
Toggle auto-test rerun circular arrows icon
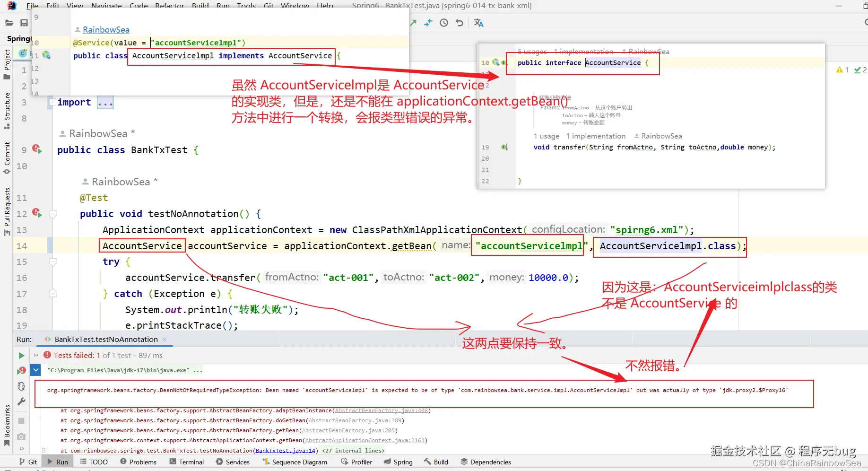[x=21, y=386]
